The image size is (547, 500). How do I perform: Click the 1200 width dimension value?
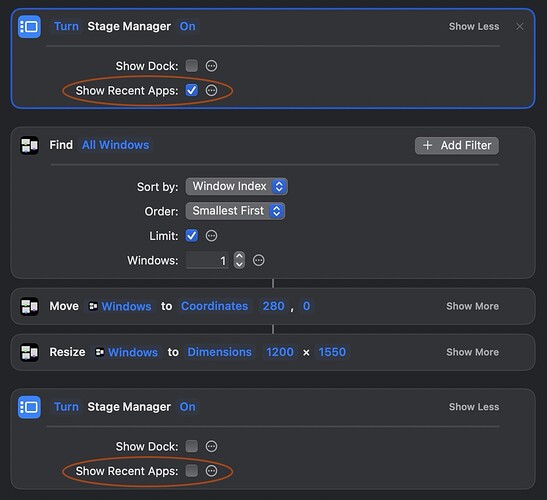pyautogui.click(x=280, y=352)
